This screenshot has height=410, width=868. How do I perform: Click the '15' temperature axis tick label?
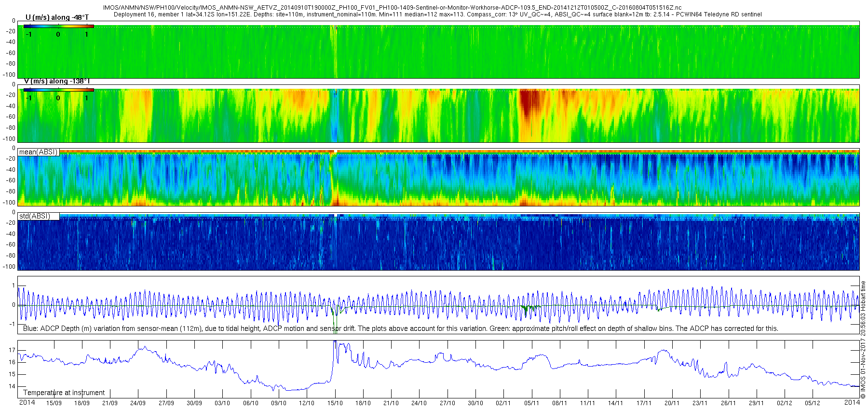click(x=12, y=374)
